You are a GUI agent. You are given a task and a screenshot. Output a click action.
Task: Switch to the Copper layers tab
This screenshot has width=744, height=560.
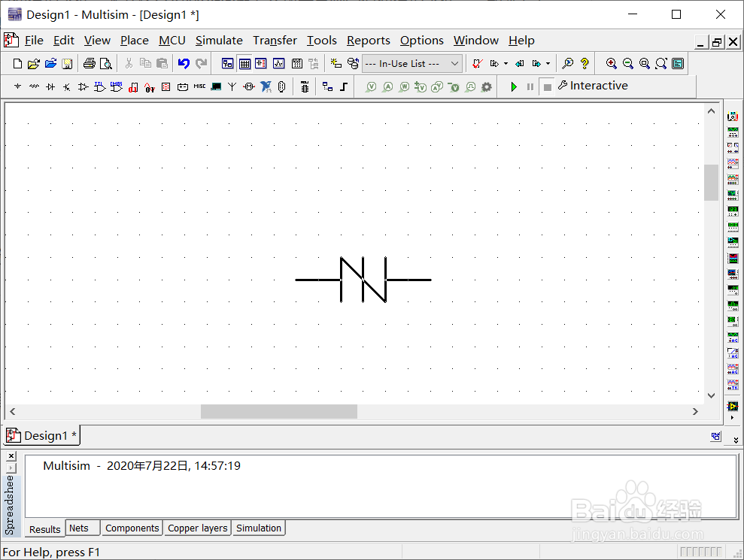tap(197, 528)
